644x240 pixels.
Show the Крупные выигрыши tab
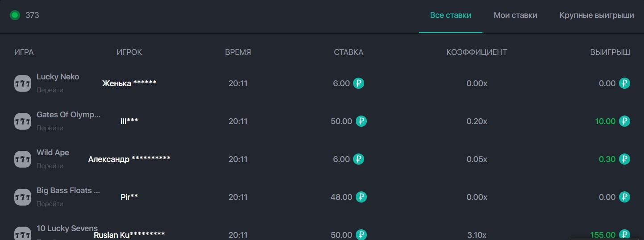click(596, 15)
